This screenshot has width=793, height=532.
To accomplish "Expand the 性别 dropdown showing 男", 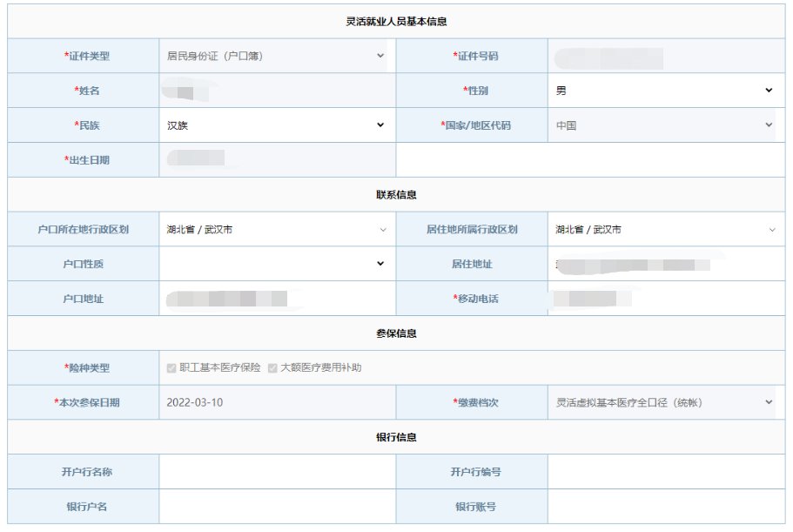I will pos(664,91).
